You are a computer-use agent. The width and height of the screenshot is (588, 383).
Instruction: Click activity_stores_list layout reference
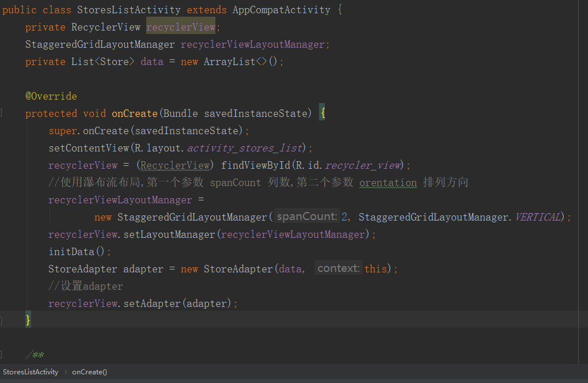coord(245,148)
